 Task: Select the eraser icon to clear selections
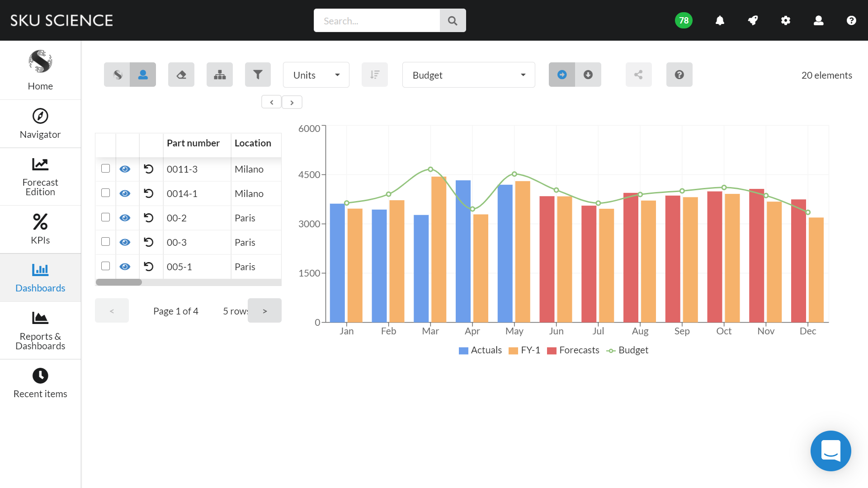coord(181,74)
